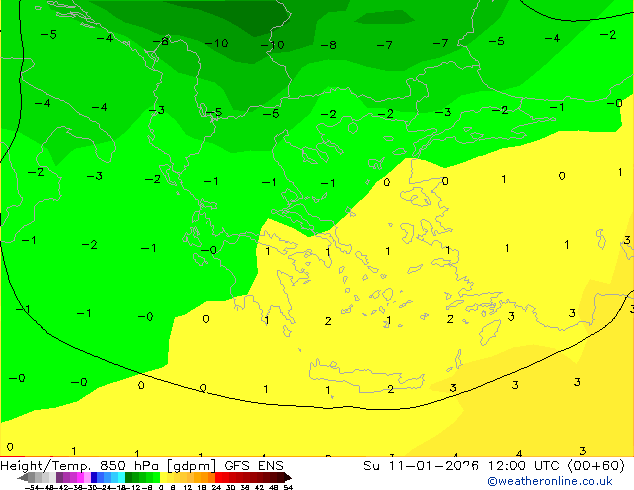The width and height of the screenshot is (634, 490).
Task: Click the light pink swatch in the legend
Action: (87, 477)
